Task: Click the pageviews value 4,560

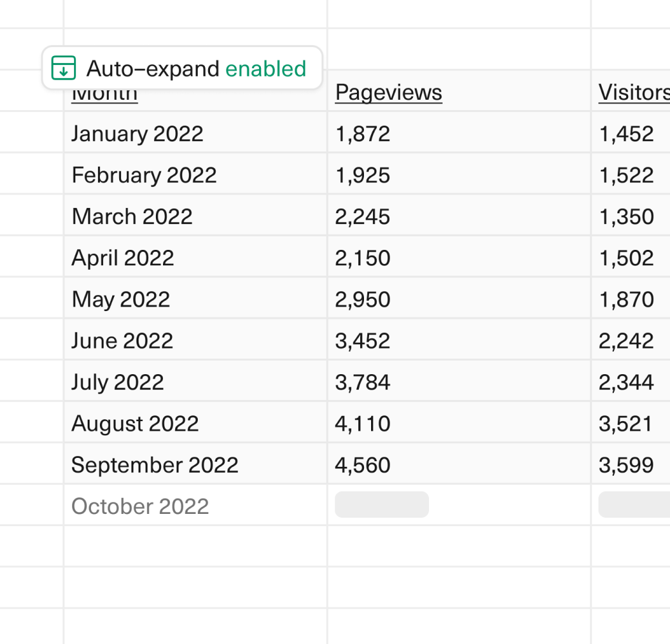Action: coord(363,465)
